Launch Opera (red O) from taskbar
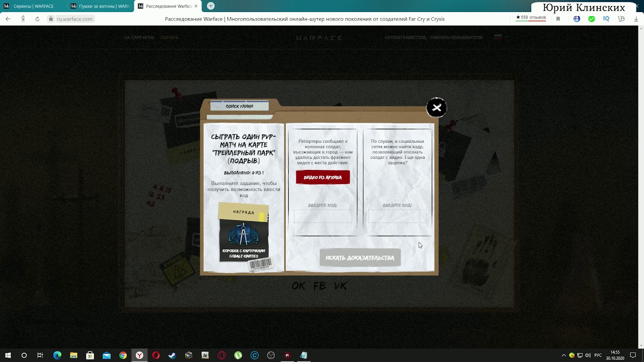 [x=156, y=355]
